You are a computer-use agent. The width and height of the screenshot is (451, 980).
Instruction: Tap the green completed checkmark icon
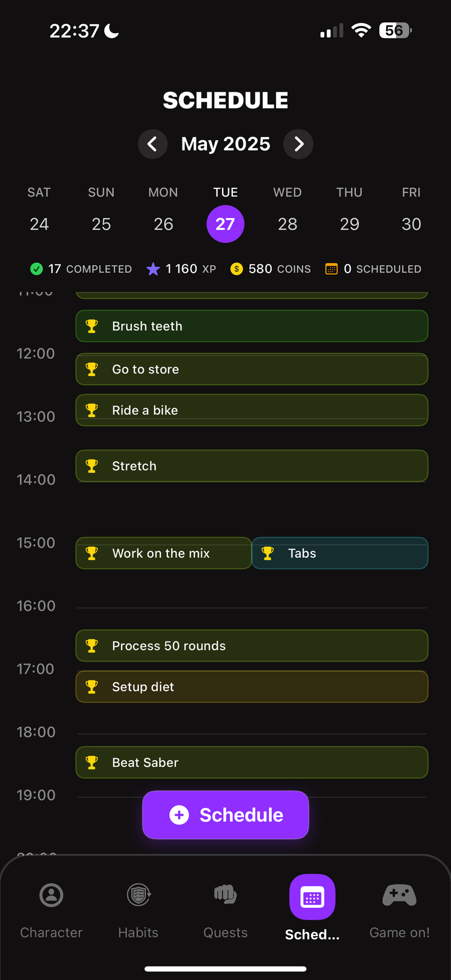(x=37, y=269)
